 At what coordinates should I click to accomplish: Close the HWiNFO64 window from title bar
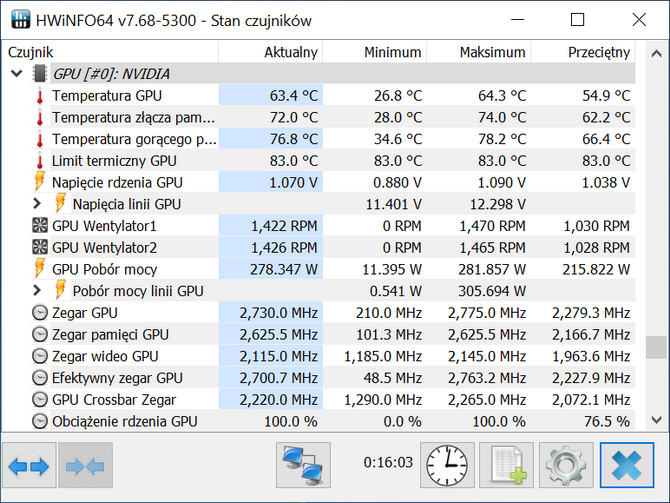click(x=639, y=20)
